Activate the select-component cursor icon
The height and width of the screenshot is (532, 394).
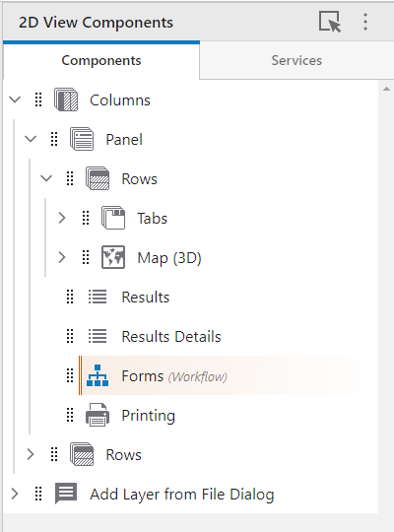coord(330,22)
